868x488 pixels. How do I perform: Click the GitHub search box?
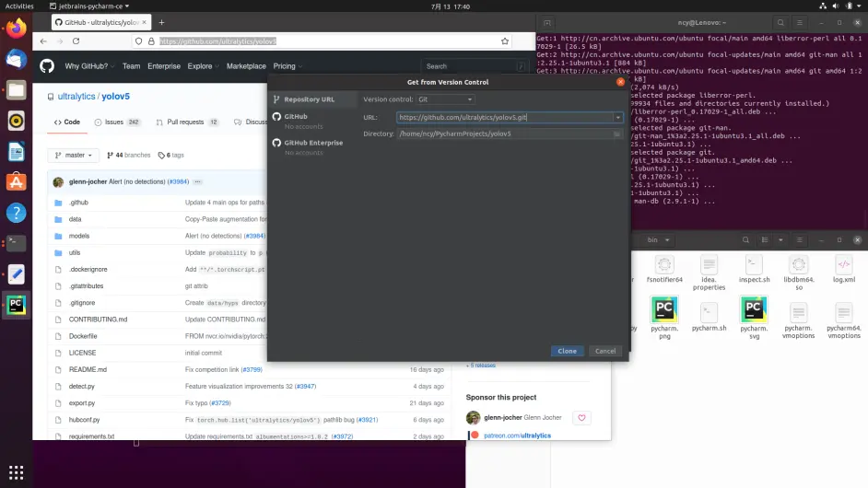tap(474, 66)
